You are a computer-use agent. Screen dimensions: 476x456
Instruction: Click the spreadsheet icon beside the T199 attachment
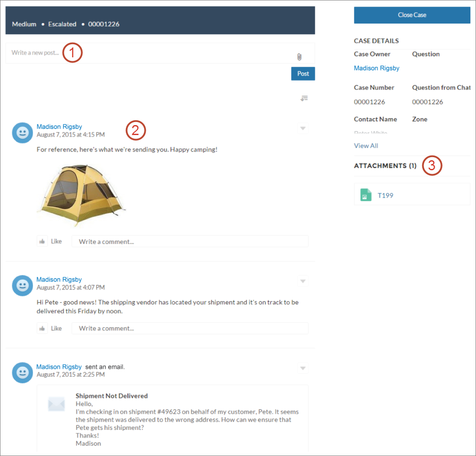click(x=366, y=195)
